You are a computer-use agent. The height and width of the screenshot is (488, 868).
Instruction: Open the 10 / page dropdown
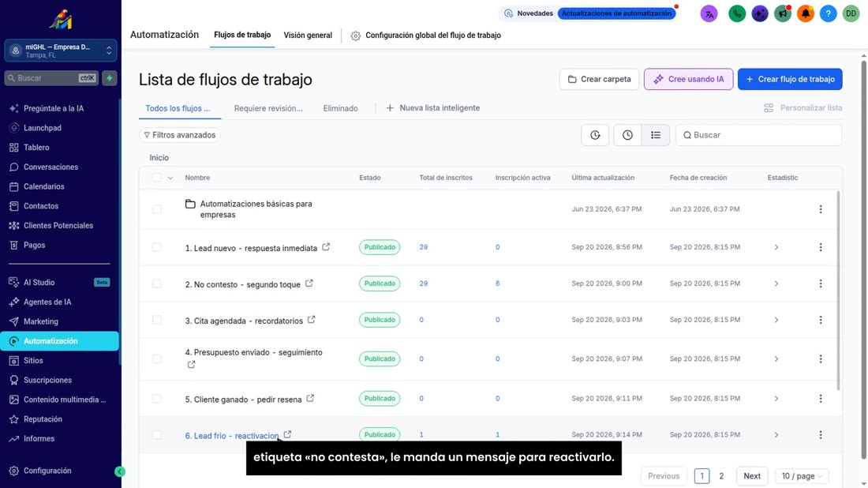click(x=802, y=476)
